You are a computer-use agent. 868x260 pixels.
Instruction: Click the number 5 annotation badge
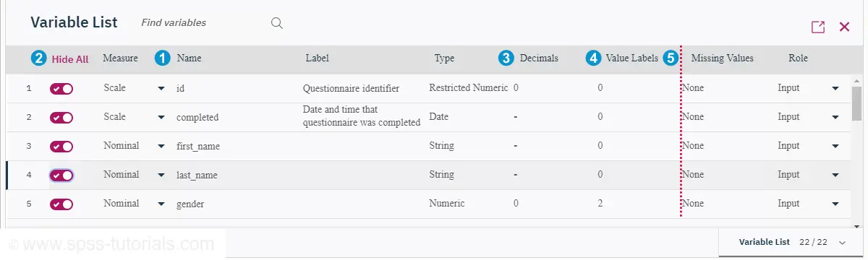point(672,58)
